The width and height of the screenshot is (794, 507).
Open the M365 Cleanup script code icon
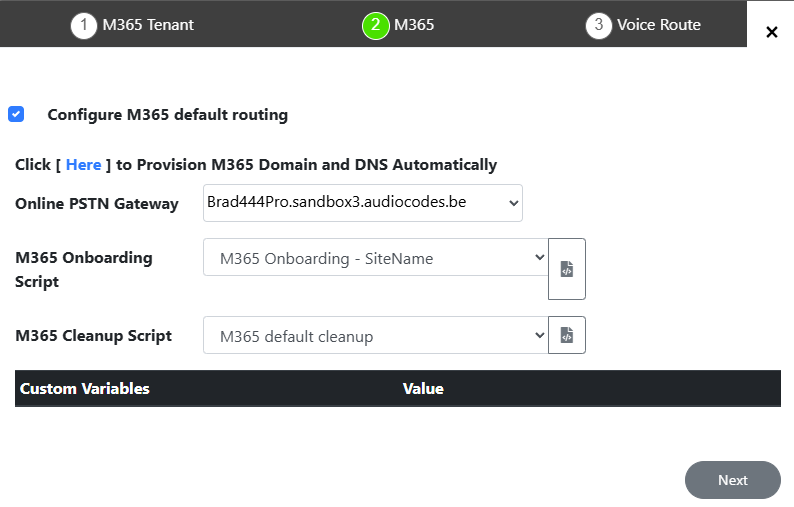click(566, 335)
